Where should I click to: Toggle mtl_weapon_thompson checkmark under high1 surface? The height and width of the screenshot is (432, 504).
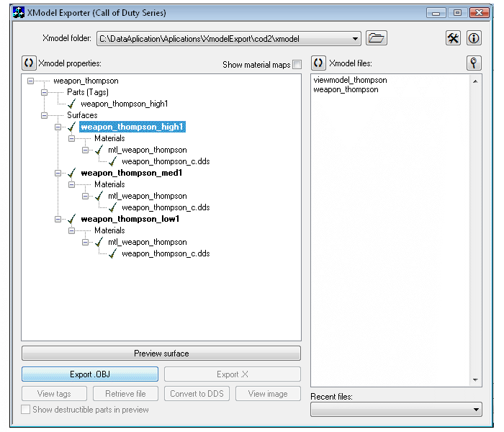click(x=99, y=150)
